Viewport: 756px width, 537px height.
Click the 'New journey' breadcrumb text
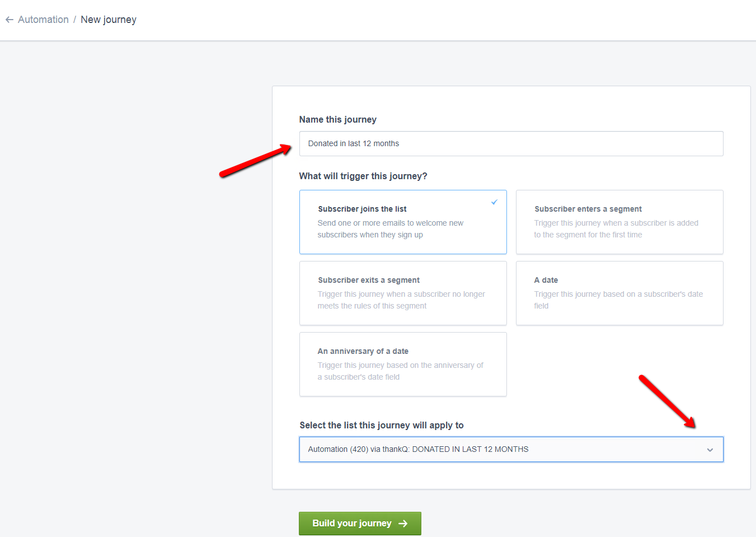click(x=109, y=20)
